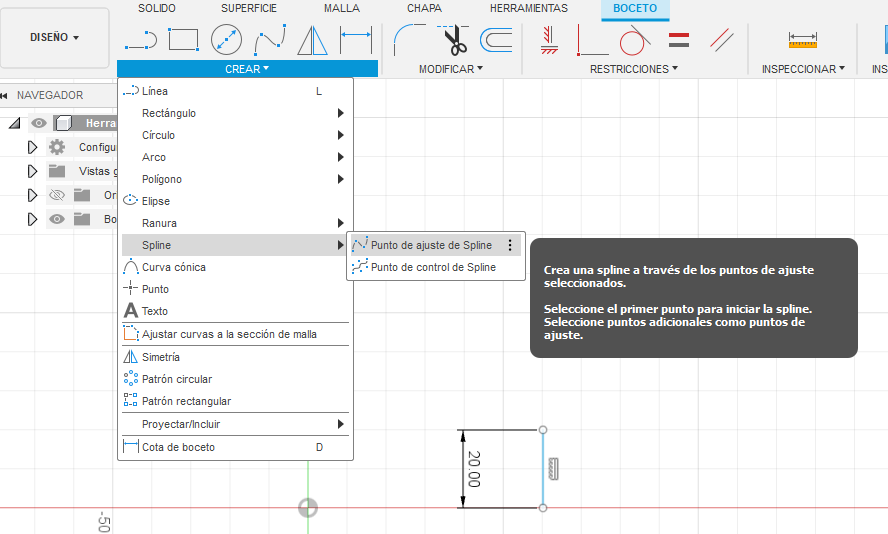Switch to the MALLA tab
Viewport: 888px width, 534px height.
coord(341,8)
